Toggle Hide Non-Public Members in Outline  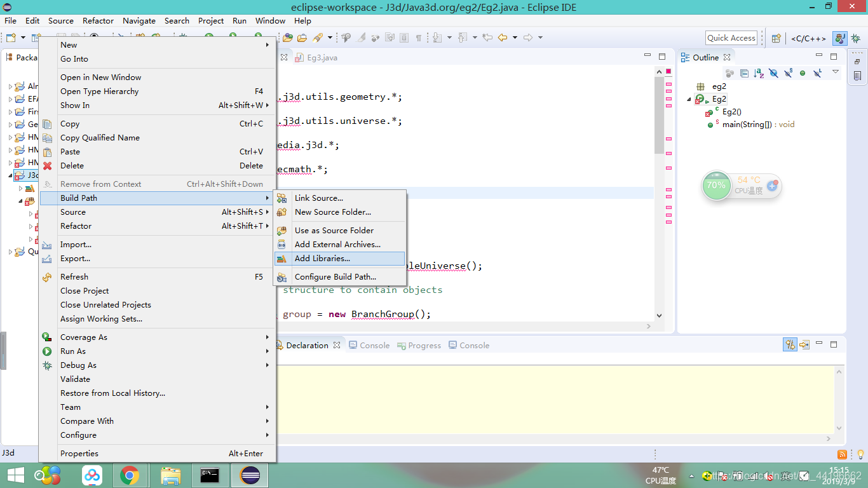tap(803, 73)
